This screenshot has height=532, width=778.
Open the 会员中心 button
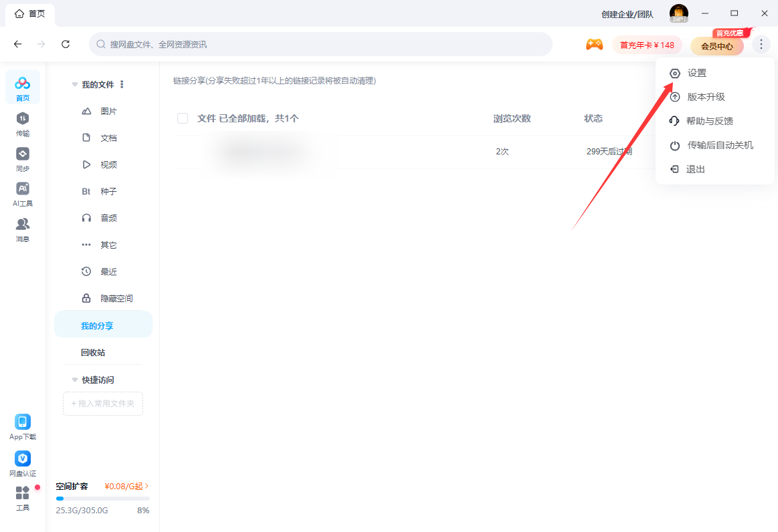pyautogui.click(x=717, y=46)
